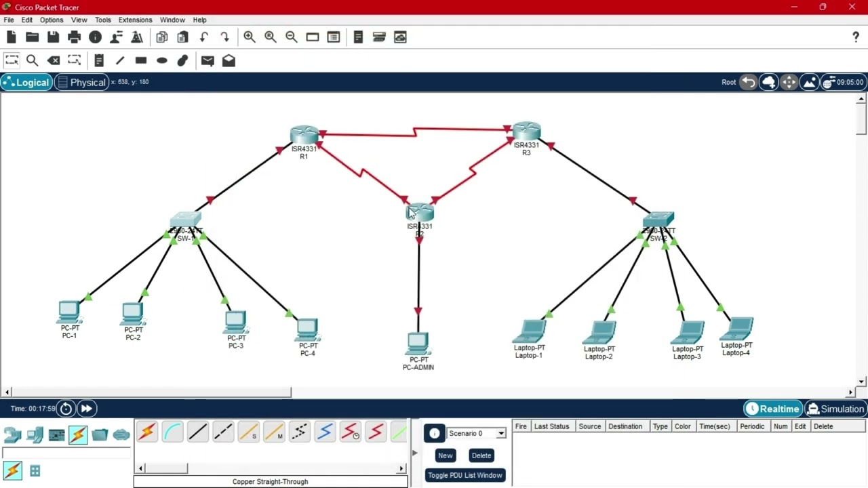
Task: Select Network Devices category icon
Action: (13, 434)
